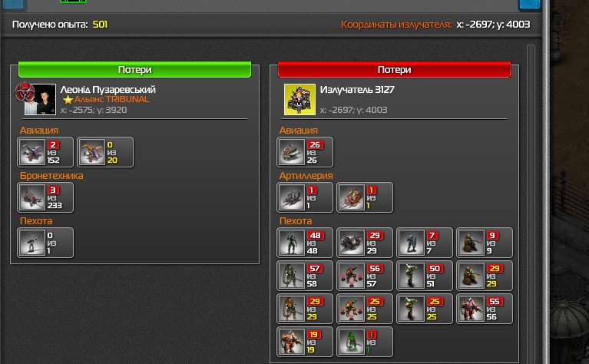Click the gold star next to Альянс TRIBUNAL

tap(68, 100)
